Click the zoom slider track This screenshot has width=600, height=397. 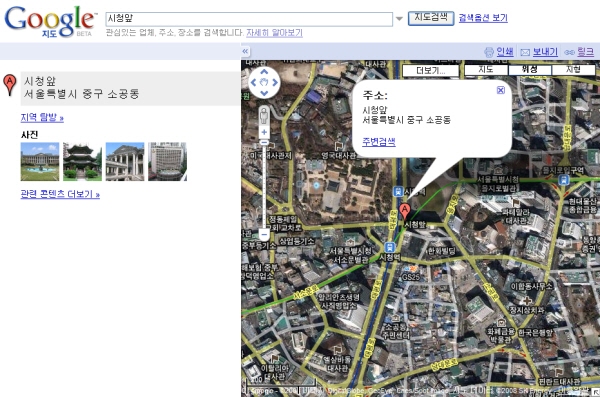coord(264,186)
